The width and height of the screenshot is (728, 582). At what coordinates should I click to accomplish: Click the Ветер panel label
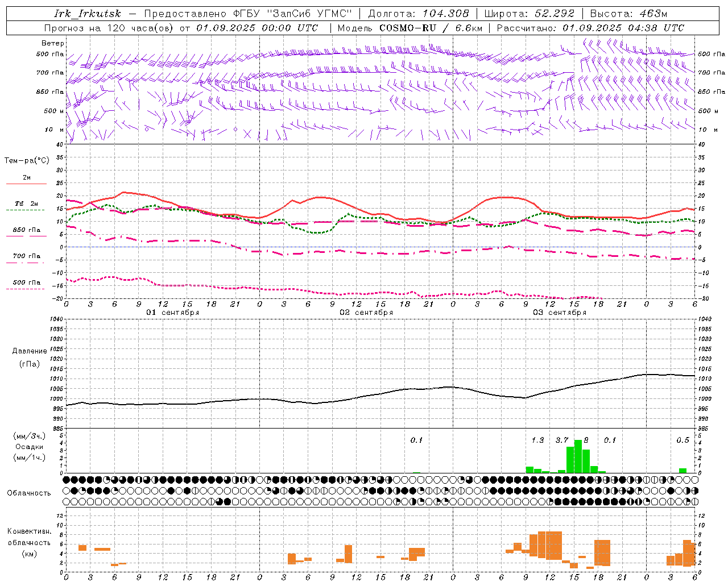(53, 43)
